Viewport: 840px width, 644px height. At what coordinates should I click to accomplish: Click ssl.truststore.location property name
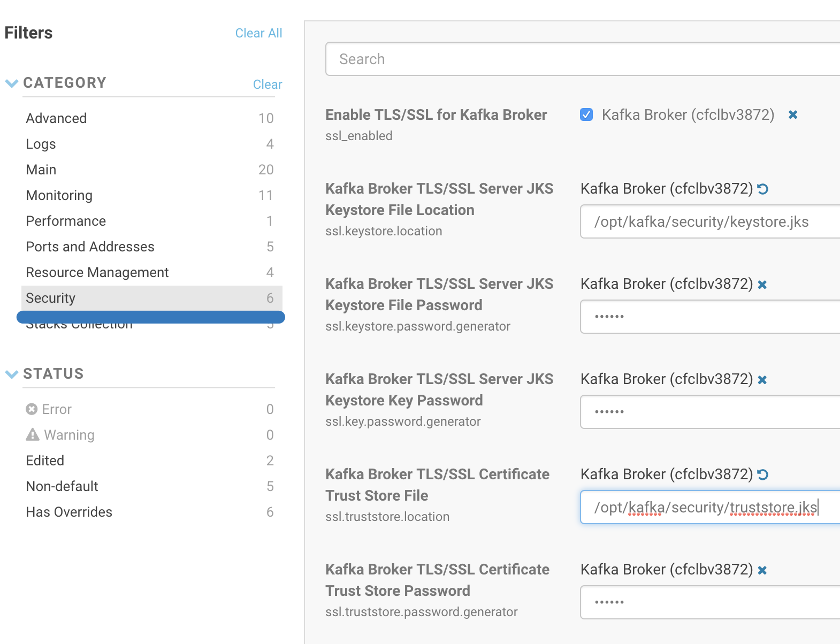(x=387, y=517)
